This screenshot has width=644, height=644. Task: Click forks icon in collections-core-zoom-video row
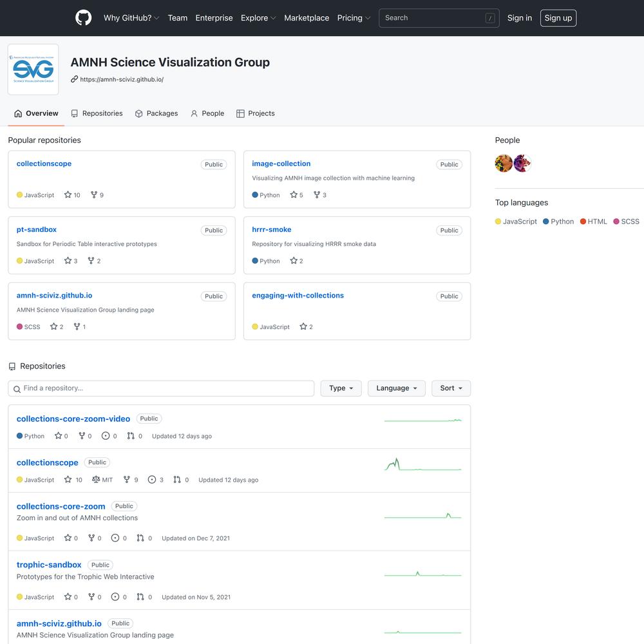coord(82,435)
